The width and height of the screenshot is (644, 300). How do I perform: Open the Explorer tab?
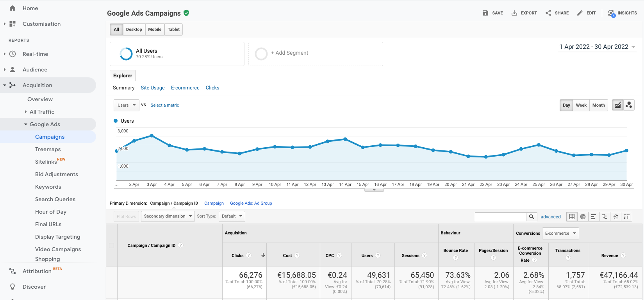123,75
